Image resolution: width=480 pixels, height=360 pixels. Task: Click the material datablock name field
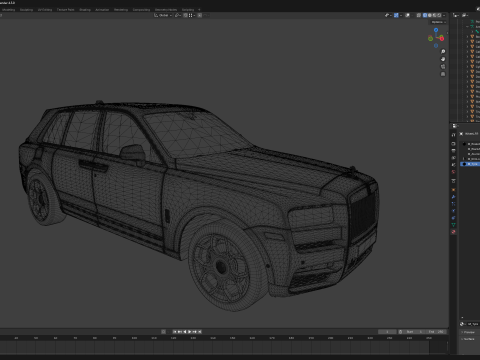pos(473,324)
